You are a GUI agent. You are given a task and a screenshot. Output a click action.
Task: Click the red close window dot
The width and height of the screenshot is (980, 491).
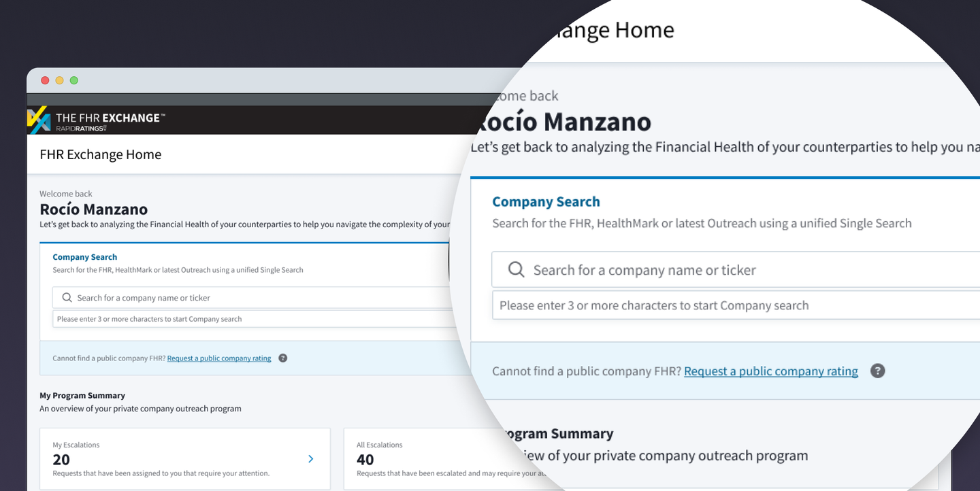pyautogui.click(x=45, y=80)
